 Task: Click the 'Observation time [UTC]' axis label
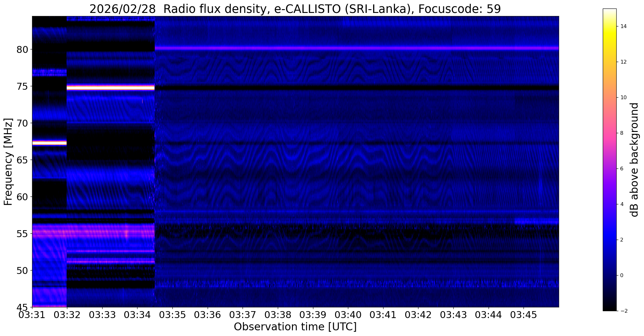(295, 327)
